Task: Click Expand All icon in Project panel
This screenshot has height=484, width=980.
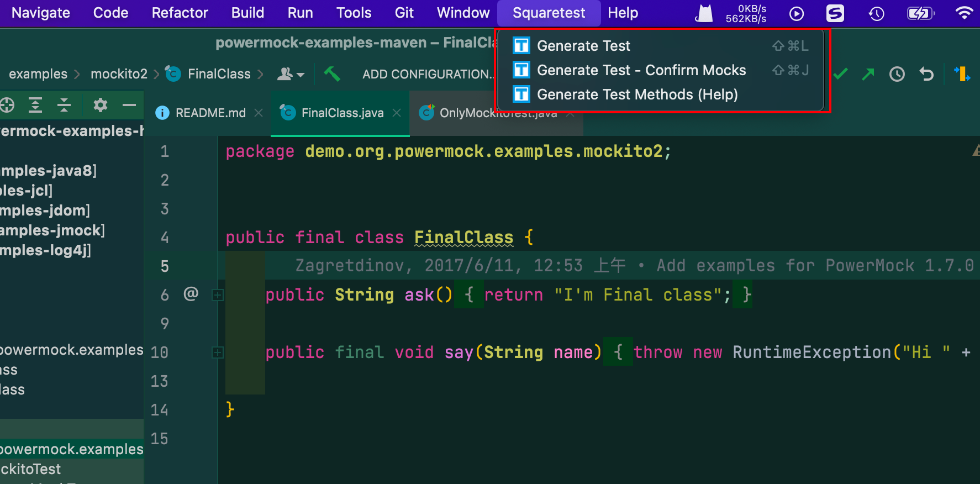Action: (x=35, y=105)
